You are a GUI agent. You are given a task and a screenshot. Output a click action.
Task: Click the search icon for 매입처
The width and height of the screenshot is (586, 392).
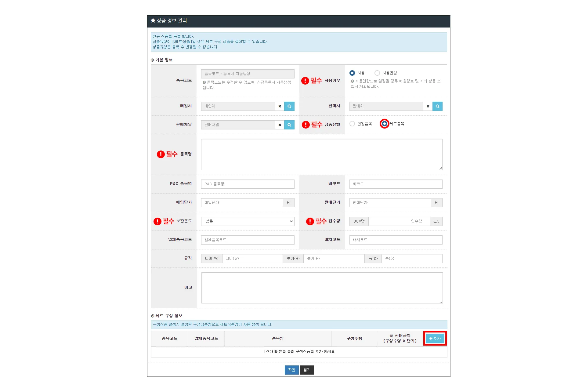click(x=289, y=106)
